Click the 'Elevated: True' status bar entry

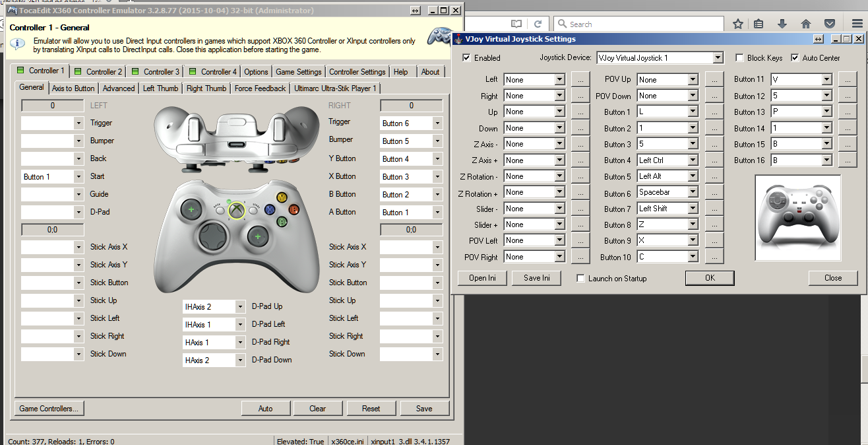coord(300,441)
